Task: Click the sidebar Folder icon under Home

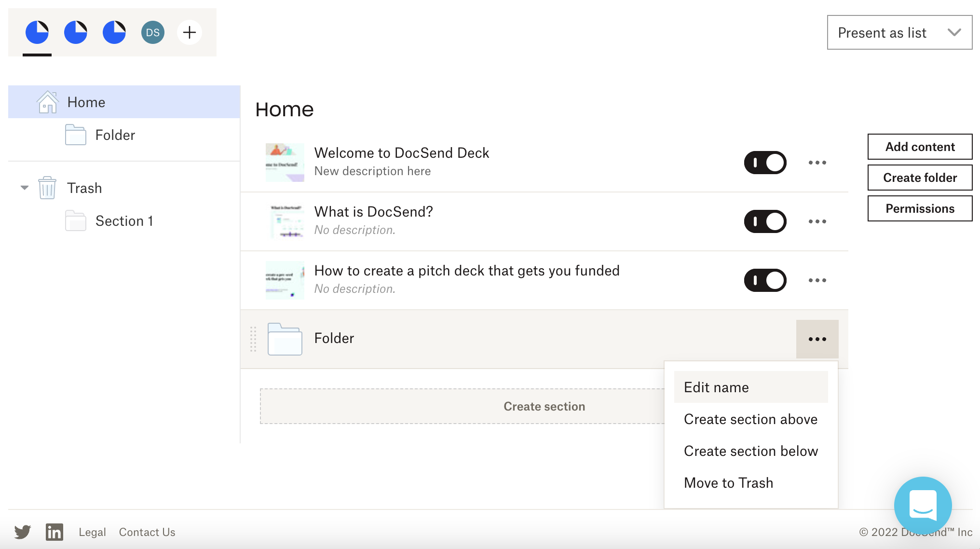Action: (x=76, y=135)
